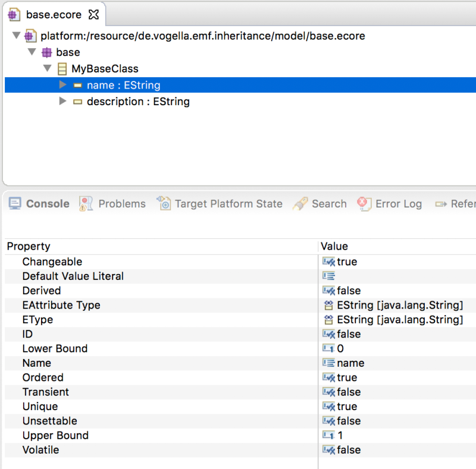Click the MyBaseClass class icon
Viewport: 476px width, 469px height.
62,69
